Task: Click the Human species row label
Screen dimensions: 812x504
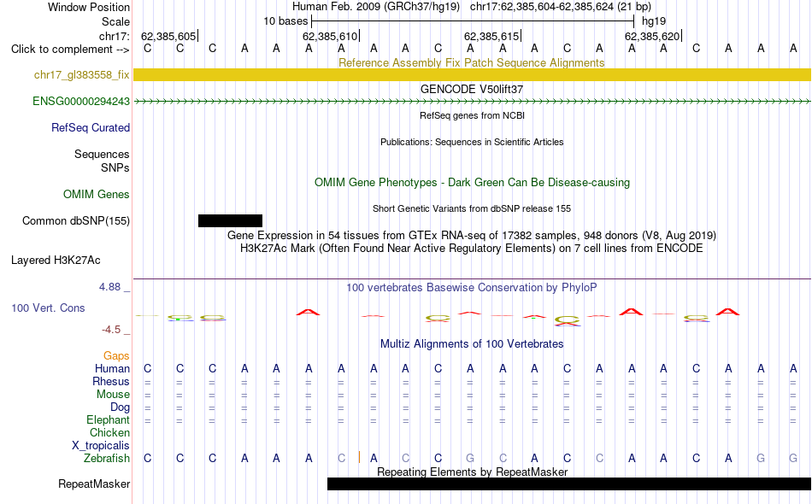Action: pyautogui.click(x=112, y=368)
